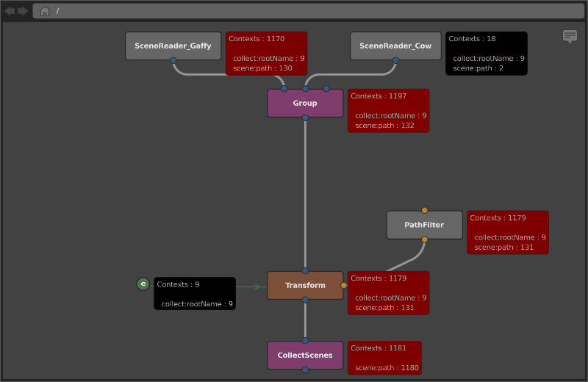Click the forward navigation arrow
This screenshot has height=382, width=588.
coord(23,11)
